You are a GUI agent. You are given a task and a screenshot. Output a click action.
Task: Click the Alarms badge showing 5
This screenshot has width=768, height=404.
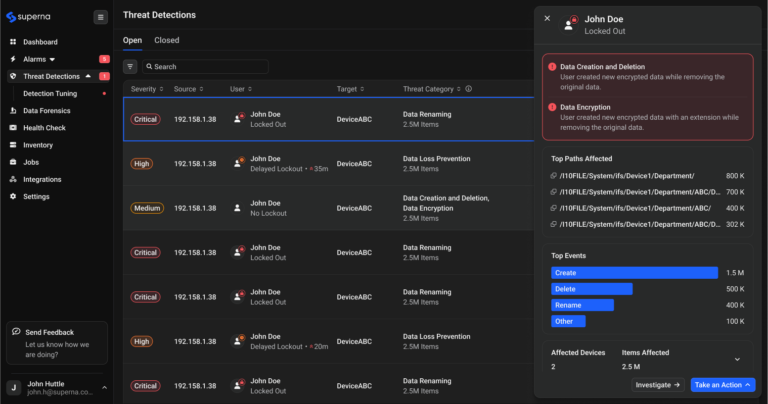point(104,59)
